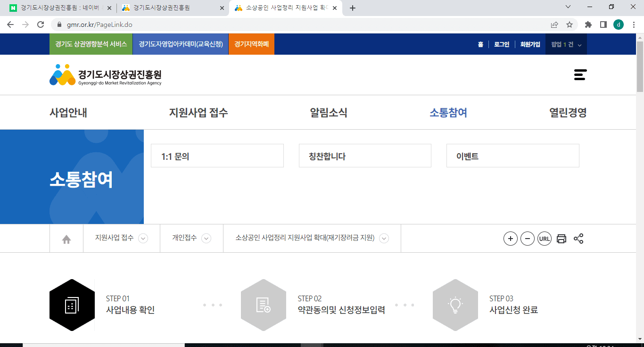Open a new browser tab
This screenshot has height=347, width=644.
[x=353, y=8]
